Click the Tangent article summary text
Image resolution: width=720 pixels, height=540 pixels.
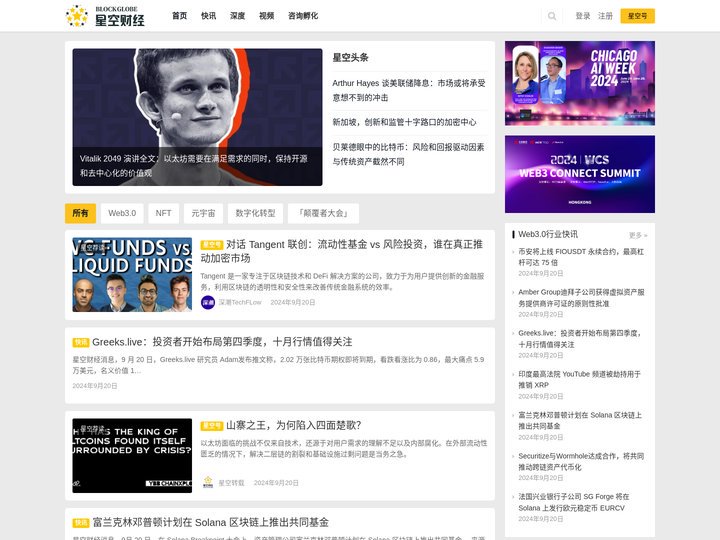(343, 281)
